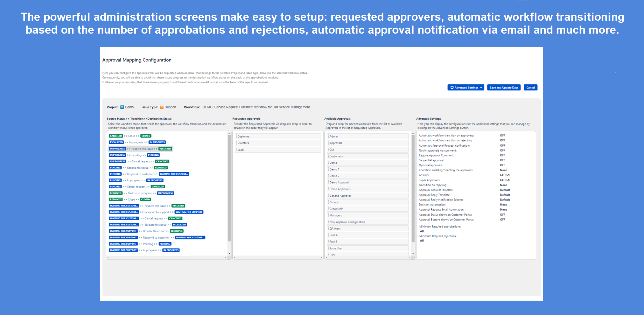Toggle Sequential approval from OFF
The width and height of the screenshot is (644, 315).
pos(503,160)
